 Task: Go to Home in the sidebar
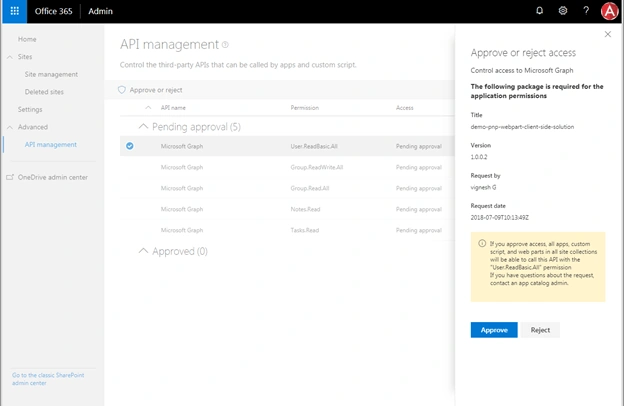[x=27, y=39]
